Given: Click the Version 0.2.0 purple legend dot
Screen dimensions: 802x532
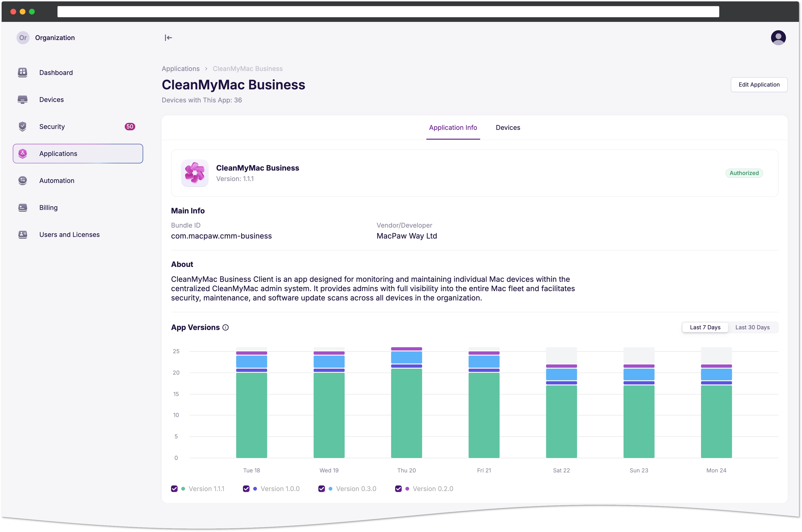Looking at the screenshot, I should pyautogui.click(x=407, y=488).
